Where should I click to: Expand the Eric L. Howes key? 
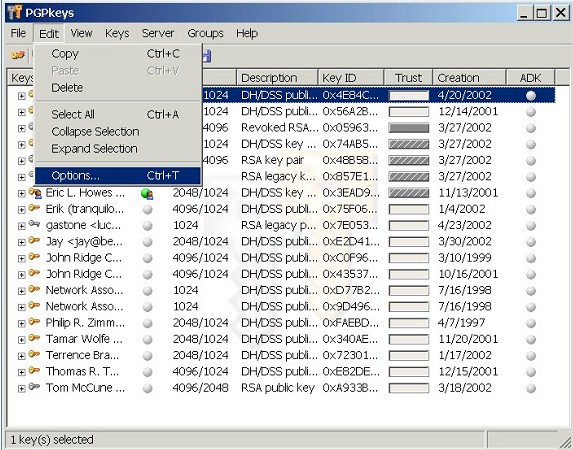pos(22,193)
